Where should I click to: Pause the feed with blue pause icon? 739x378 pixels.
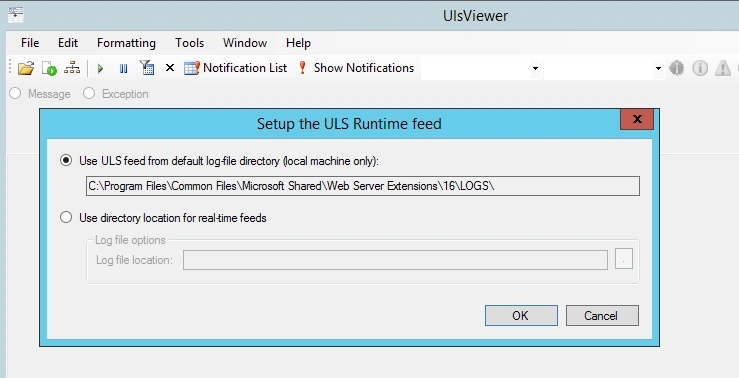point(123,69)
